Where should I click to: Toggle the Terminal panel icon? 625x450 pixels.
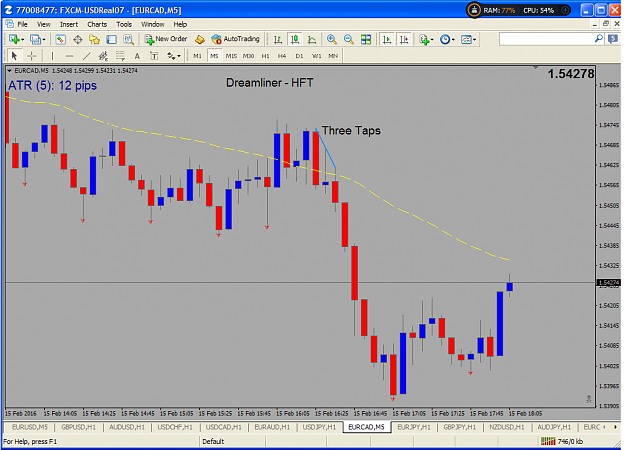[112, 39]
